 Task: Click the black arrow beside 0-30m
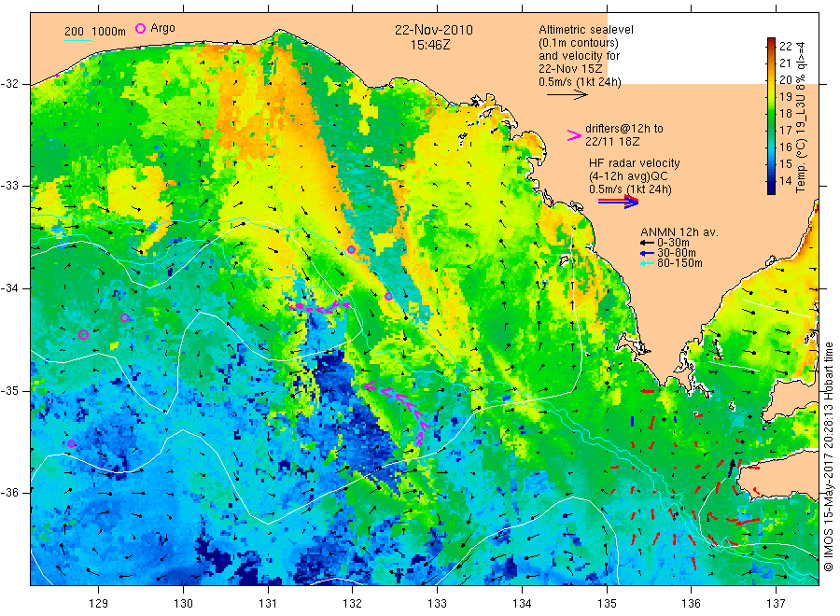647,243
